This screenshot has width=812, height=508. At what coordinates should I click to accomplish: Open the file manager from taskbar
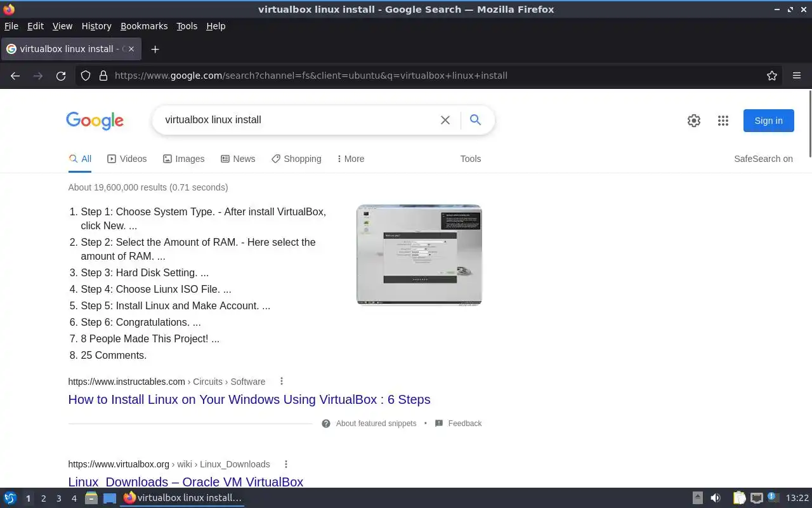(x=91, y=498)
